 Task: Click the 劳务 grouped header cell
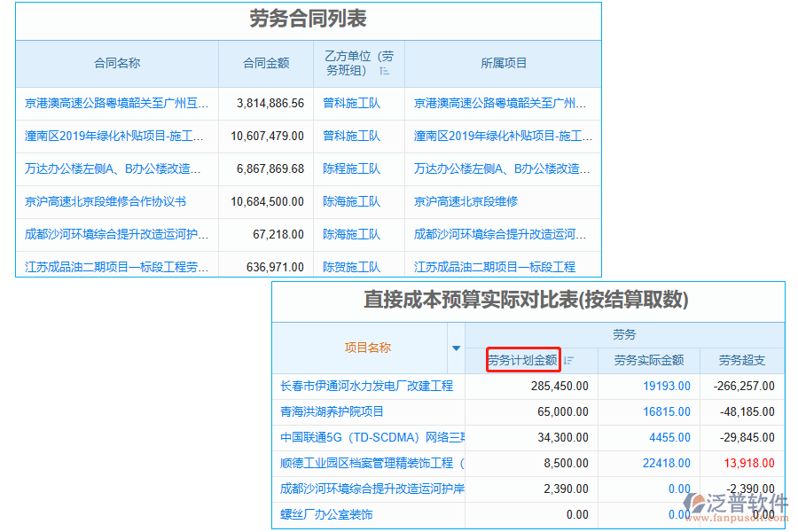pos(624,334)
